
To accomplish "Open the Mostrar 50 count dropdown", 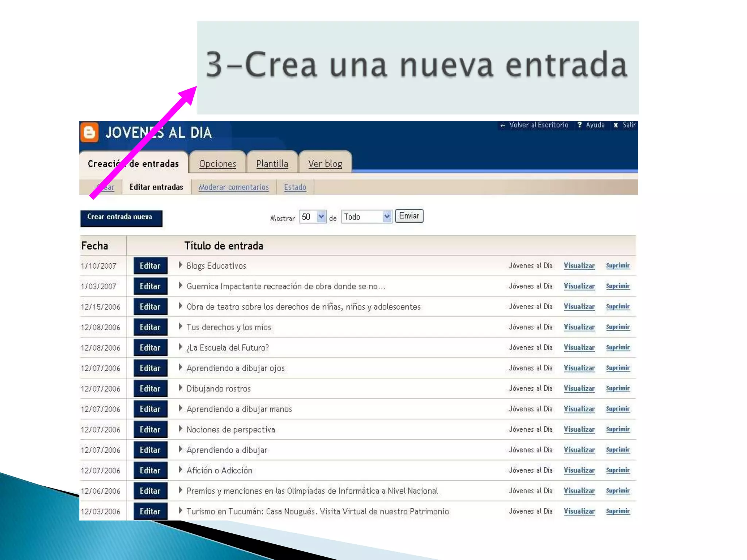I will 313,217.
